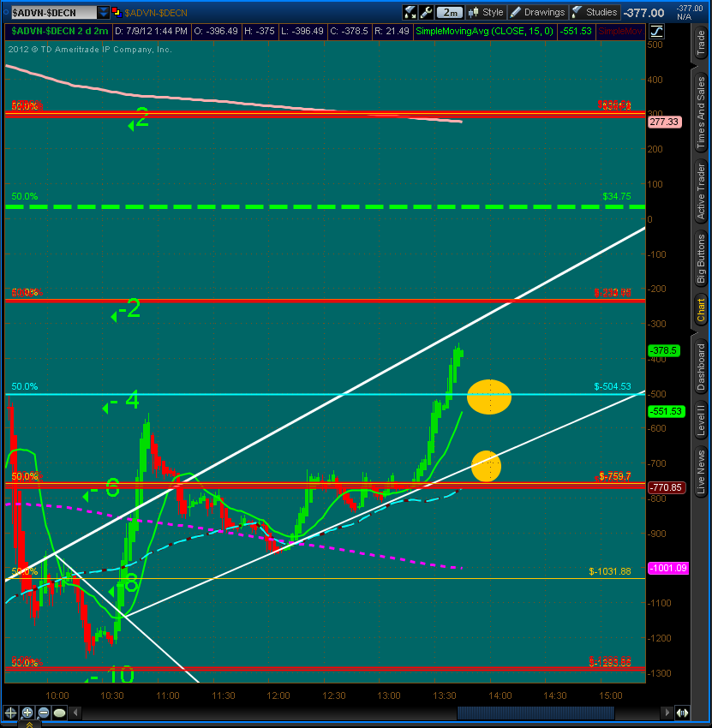Click the zoom in magnifier icon
Viewport: 712px width, 728px height.
click(x=27, y=713)
